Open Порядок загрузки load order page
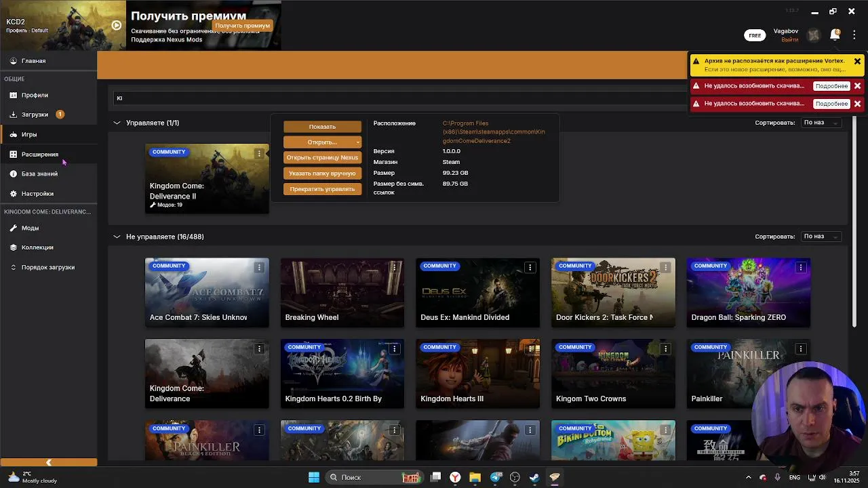 click(x=48, y=267)
